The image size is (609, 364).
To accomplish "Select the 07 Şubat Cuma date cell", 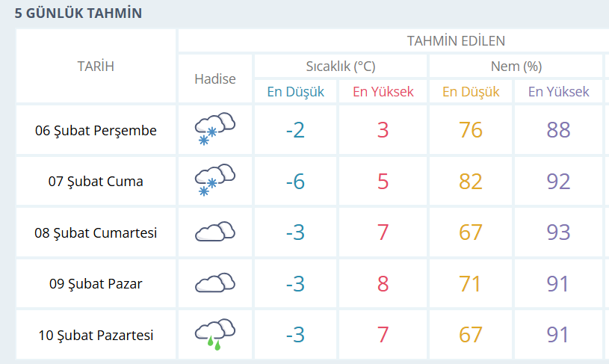I will [96, 182].
